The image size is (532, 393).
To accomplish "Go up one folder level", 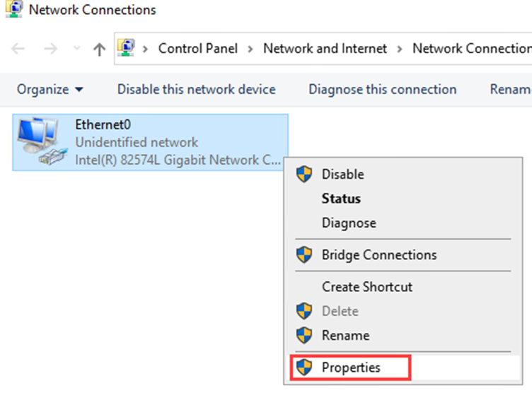I will [99, 49].
